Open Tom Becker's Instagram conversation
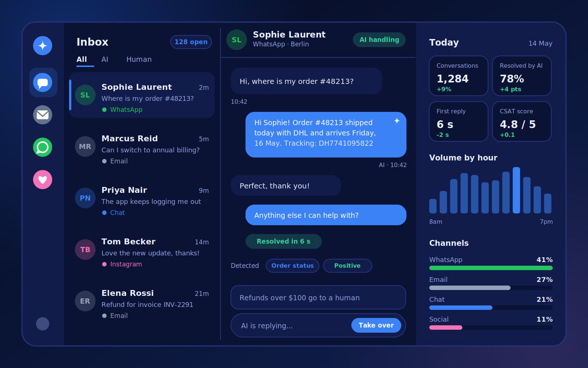Viewport: 588px width, 368px height. coord(142,250)
